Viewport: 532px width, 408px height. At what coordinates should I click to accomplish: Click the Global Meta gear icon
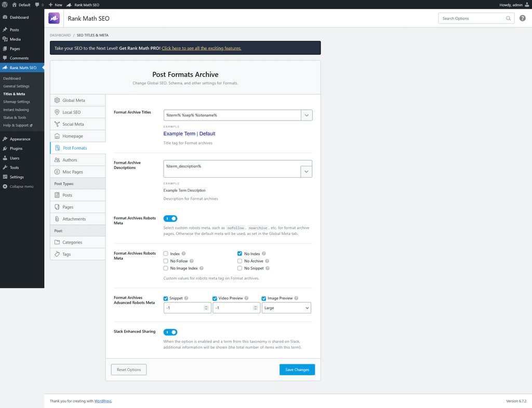(x=57, y=100)
